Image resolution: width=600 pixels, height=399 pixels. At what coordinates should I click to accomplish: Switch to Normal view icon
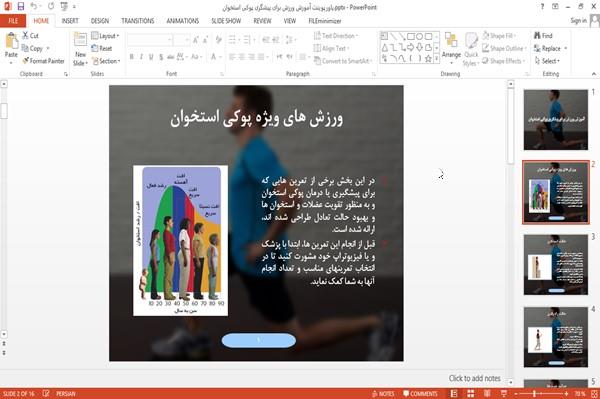point(454,394)
